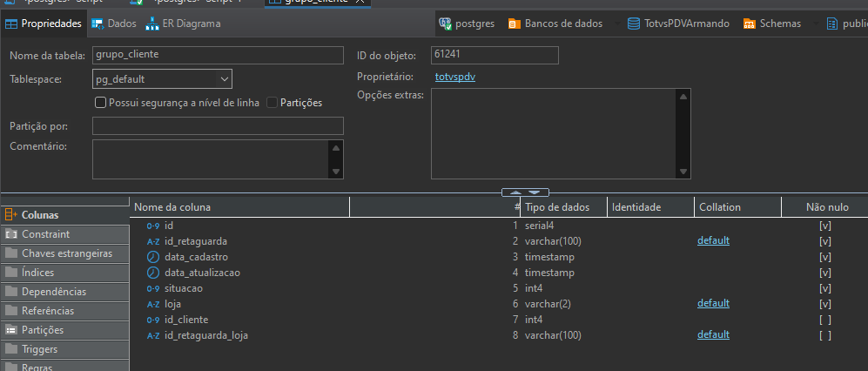Toggle Não nulo for id_cliente row

(824, 320)
